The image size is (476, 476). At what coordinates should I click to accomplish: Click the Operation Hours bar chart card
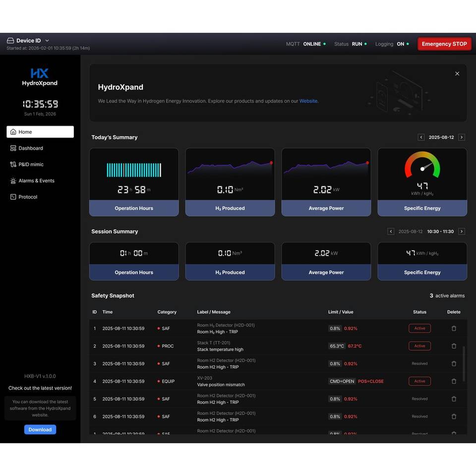[134, 182]
